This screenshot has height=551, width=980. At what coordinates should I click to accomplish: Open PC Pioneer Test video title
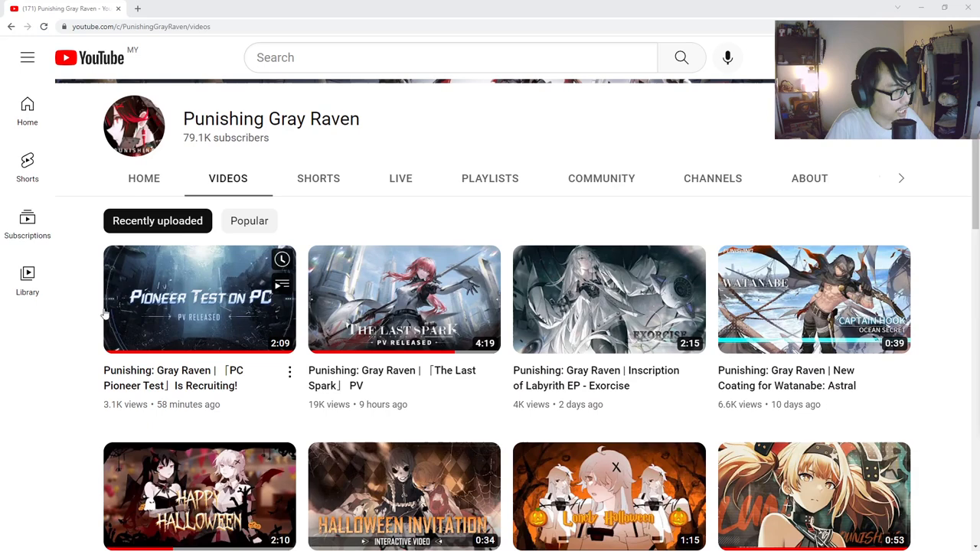tap(173, 378)
